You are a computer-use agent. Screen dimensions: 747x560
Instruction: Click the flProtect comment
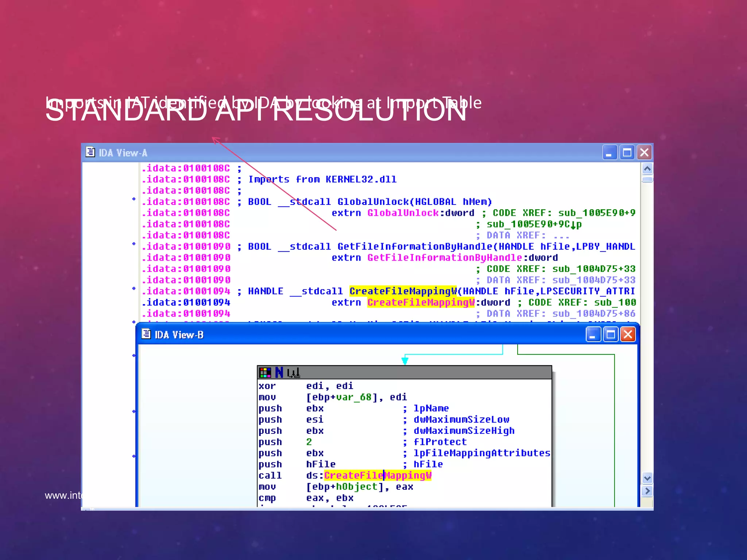pos(440,442)
